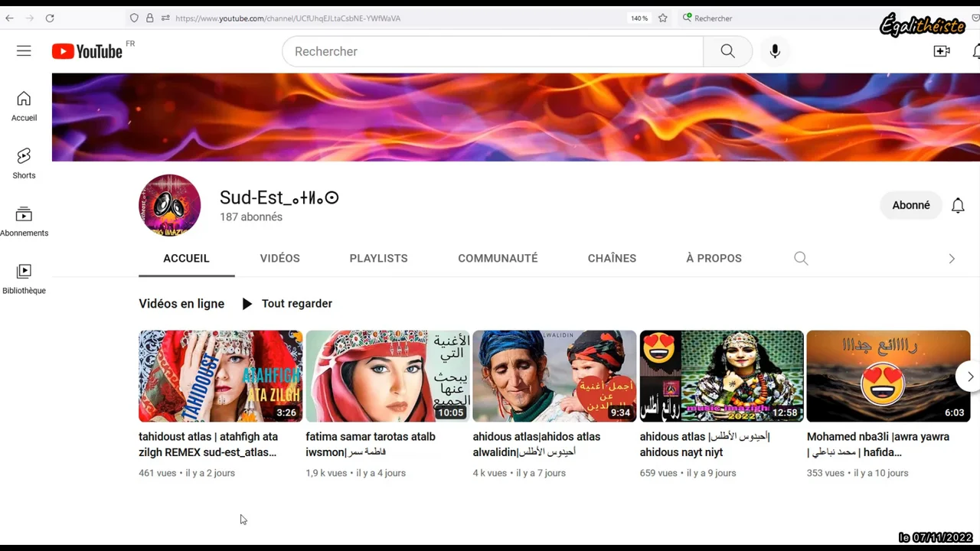Viewport: 980px width, 551px height.
Task: Click the 140 % zoom indicator
Action: 639,18
